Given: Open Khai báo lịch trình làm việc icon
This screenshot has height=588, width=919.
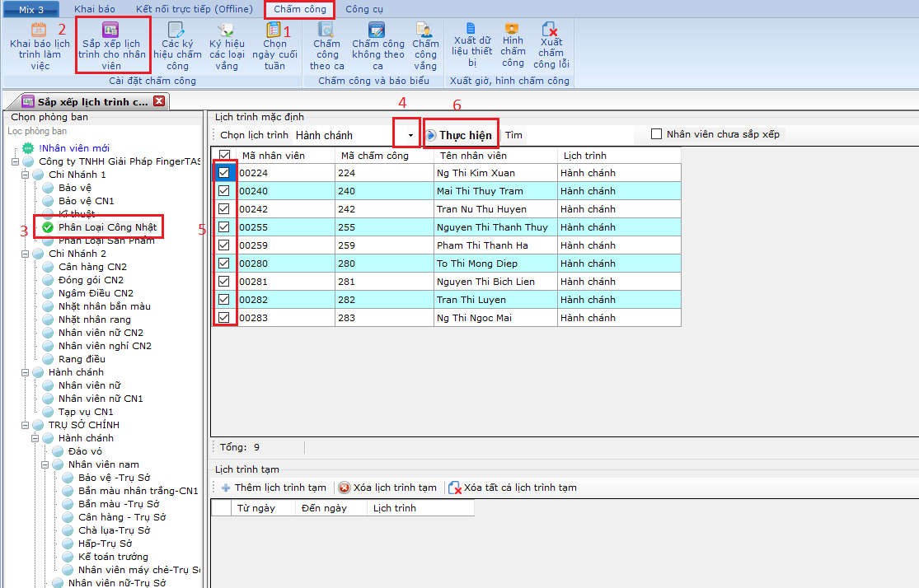Looking at the screenshot, I should tap(39, 30).
